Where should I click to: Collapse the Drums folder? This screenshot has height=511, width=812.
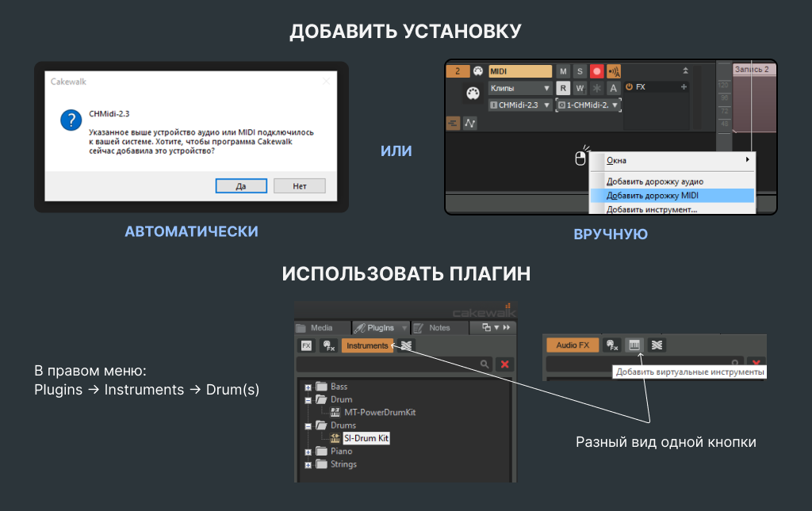point(308,426)
